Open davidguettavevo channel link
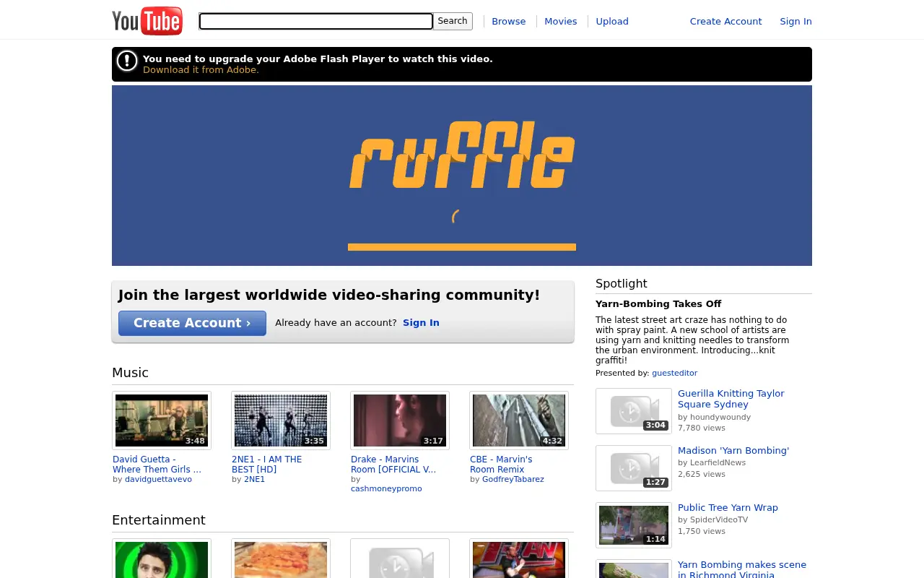 click(x=158, y=479)
